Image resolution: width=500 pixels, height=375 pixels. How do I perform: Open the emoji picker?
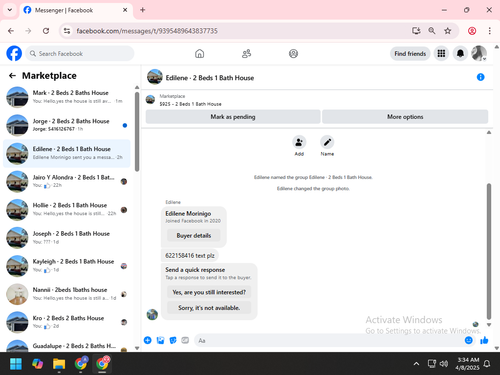468,340
